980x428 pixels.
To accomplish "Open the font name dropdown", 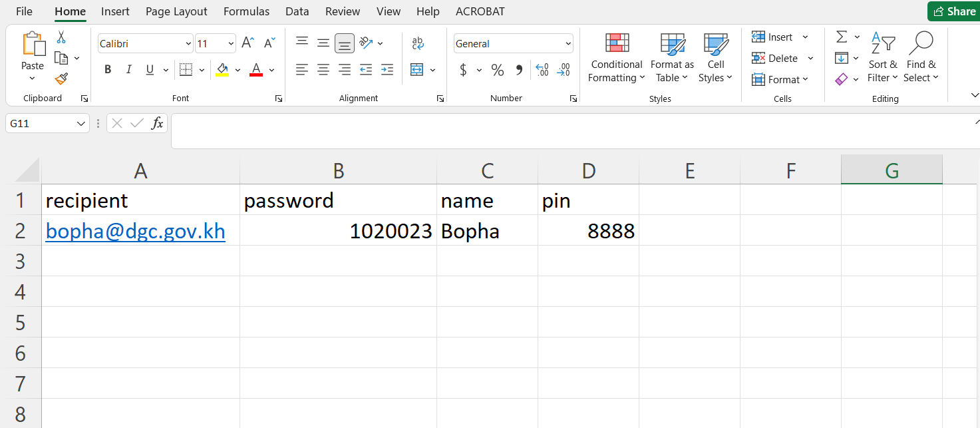I will tap(188, 44).
